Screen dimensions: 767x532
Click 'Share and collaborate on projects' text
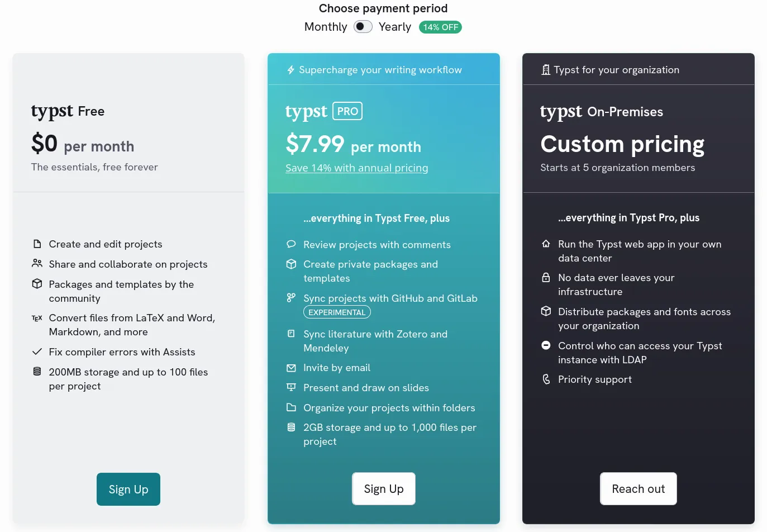pyautogui.click(x=128, y=264)
